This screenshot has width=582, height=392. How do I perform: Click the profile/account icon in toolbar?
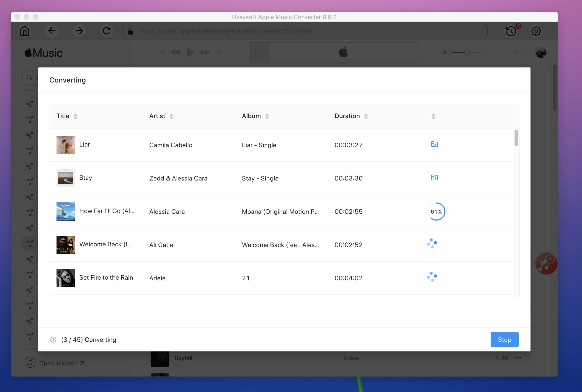click(541, 52)
